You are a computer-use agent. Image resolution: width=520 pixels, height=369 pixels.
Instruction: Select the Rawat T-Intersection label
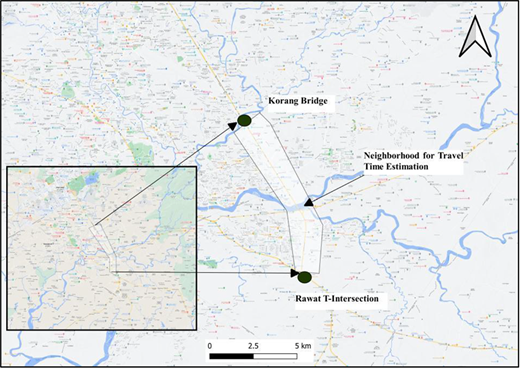pos(337,298)
